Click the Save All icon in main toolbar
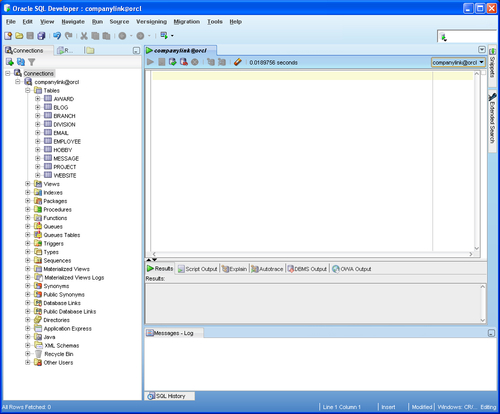 [x=41, y=35]
